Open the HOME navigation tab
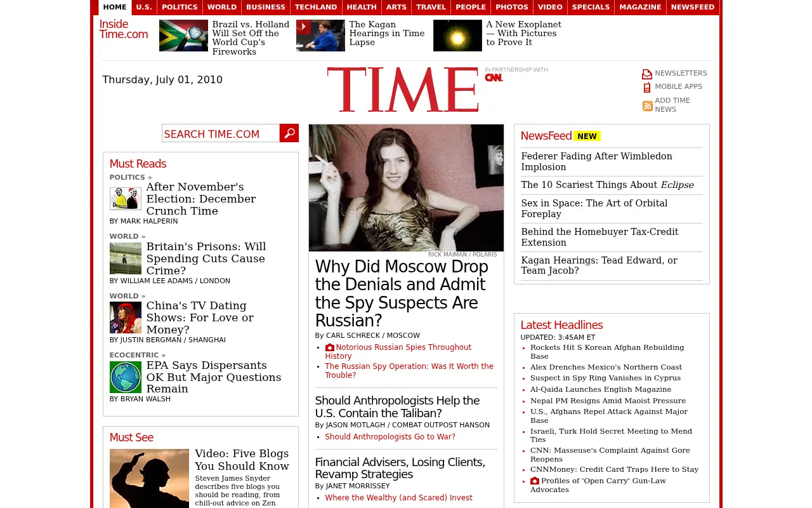The height and width of the screenshot is (508, 812). pyautogui.click(x=115, y=7)
